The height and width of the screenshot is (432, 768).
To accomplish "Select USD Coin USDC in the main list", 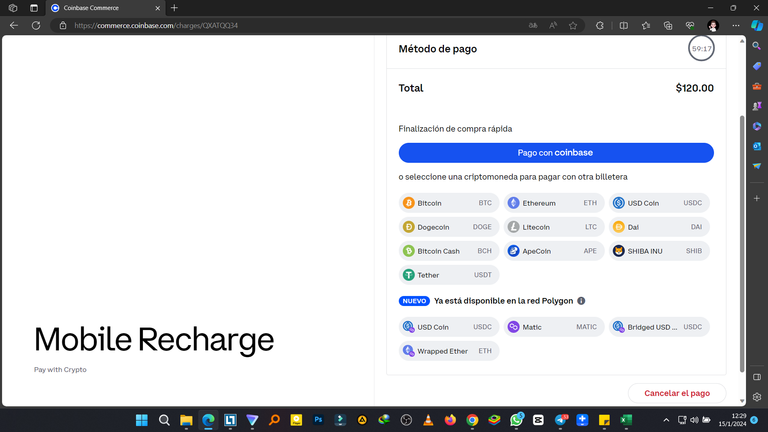I will click(x=659, y=203).
